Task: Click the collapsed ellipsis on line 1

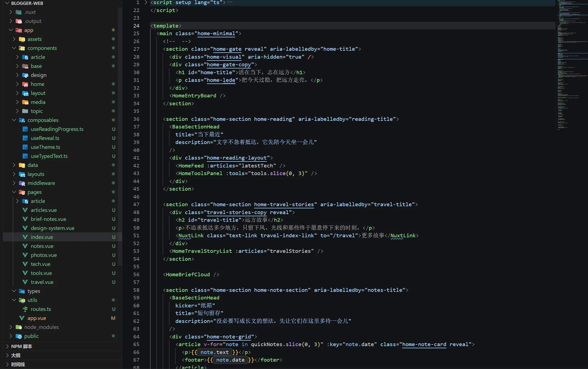Action: (230, 2)
